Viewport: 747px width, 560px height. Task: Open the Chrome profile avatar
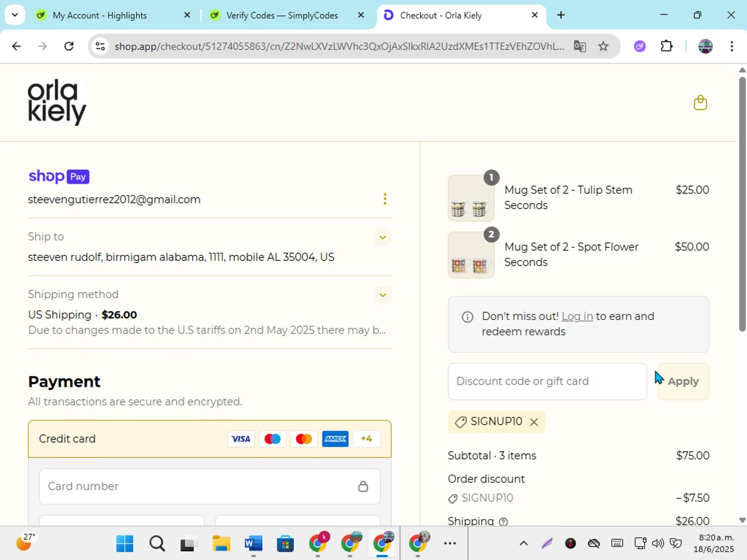705,46
